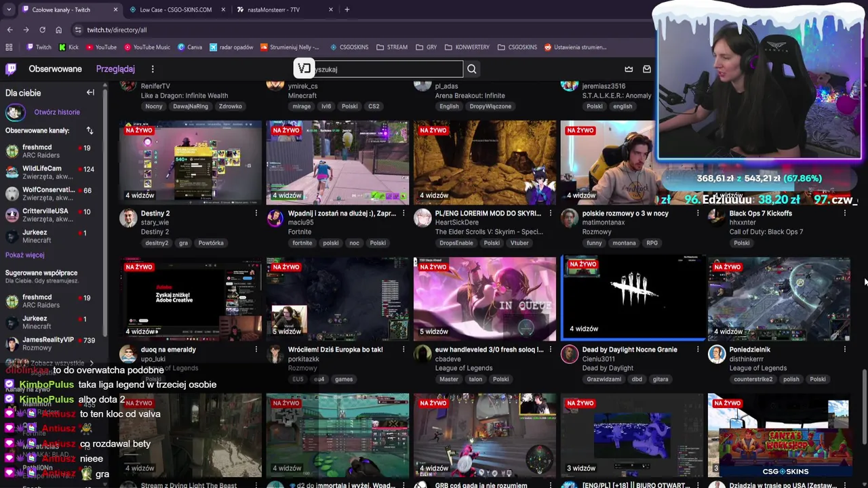Open the CSGOSKINS site bookmark
This screenshot has width=868, height=488.
click(349, 47)
